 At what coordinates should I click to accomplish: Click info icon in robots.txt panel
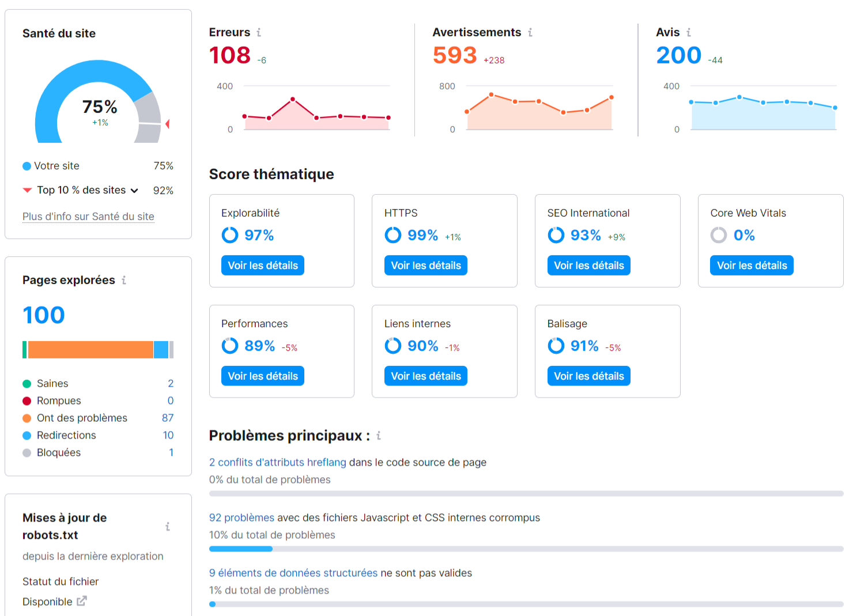coord(168,526)
